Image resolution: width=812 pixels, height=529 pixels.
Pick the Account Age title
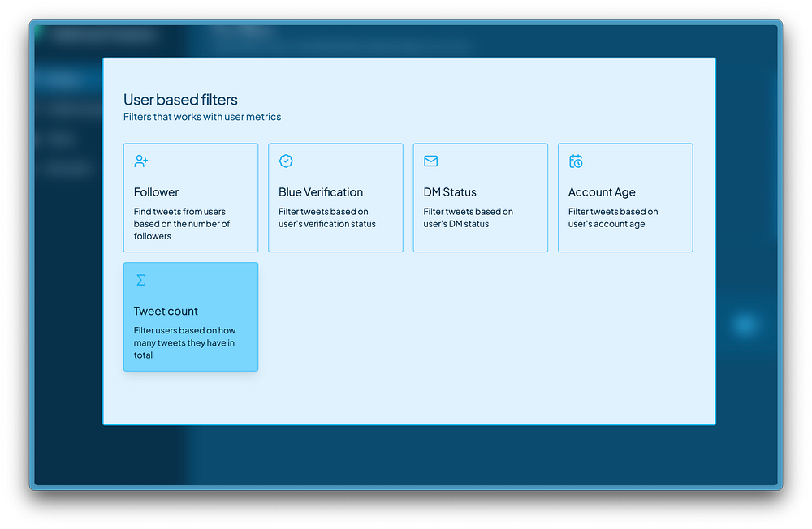pyautogui.click(x=602, y=192)
